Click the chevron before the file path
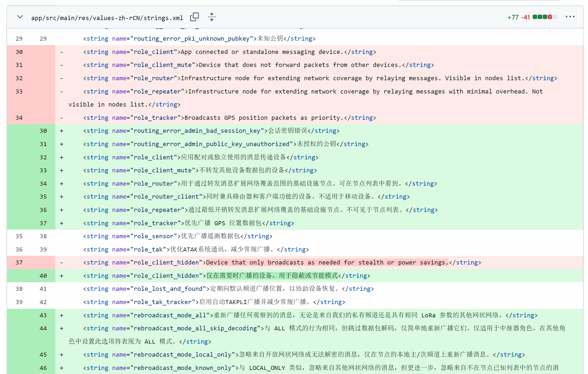Image resolution: width=588 pixels, height=374 pixels. point(20,17)
